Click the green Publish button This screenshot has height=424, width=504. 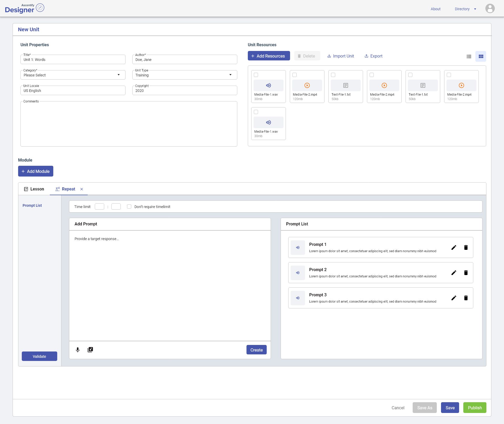[x=475, y=408]
